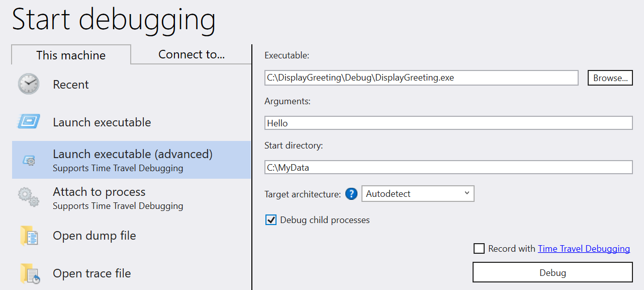
Task: Open the Time Travel Debugging link
Action: [584, 248]
